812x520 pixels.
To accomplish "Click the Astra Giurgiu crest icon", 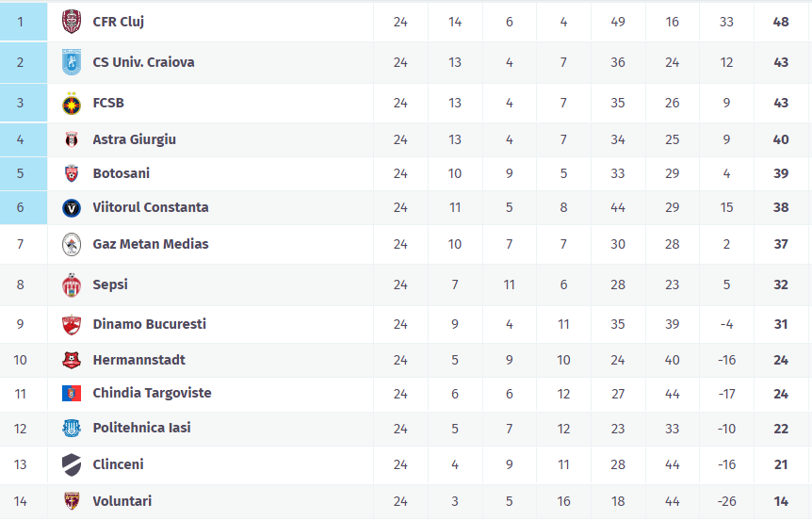I will point(72,139).
